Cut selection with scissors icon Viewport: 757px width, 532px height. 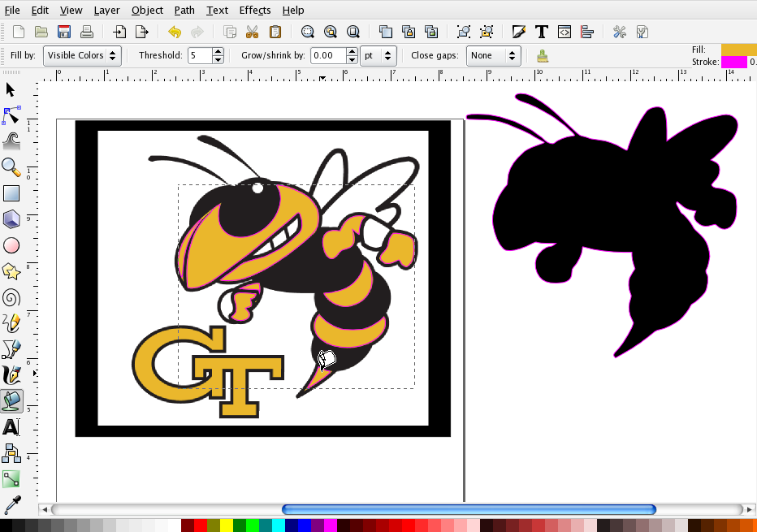[x=252, y=32]
